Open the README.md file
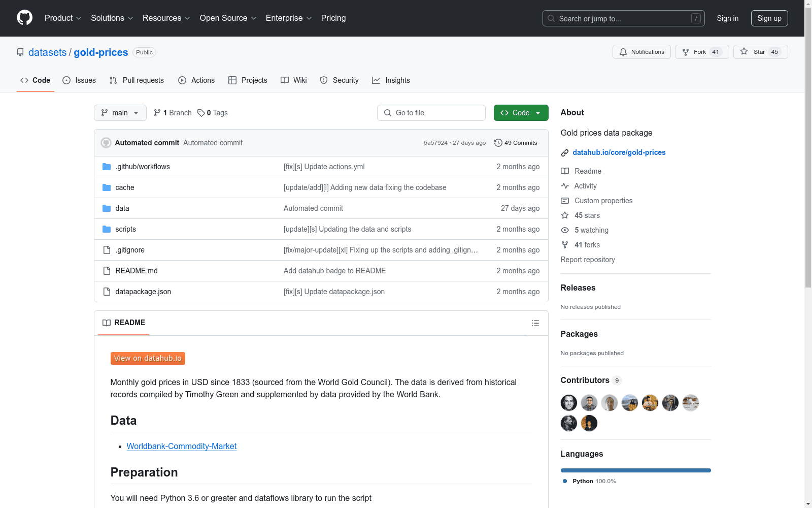This screenshot has width=812, height=508. (x=137, y=271)
